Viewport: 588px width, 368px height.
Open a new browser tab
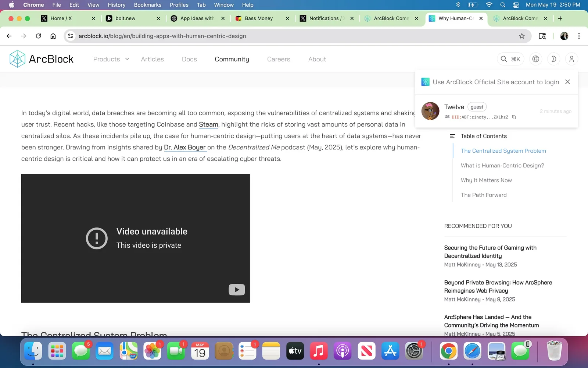pyautogui.click(x=560, y=18)
